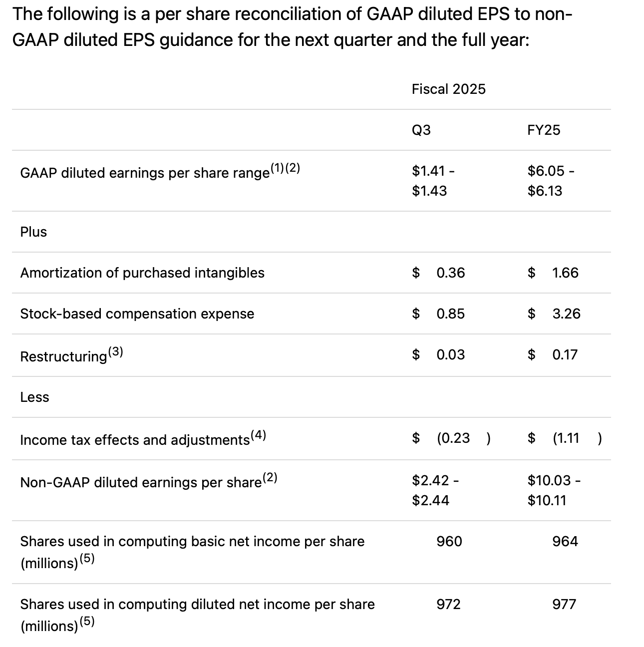The width and height of the screenshot is (644, 647).
Task: Click the FY25 diluted shares value 977
Action: click(564, 605)
